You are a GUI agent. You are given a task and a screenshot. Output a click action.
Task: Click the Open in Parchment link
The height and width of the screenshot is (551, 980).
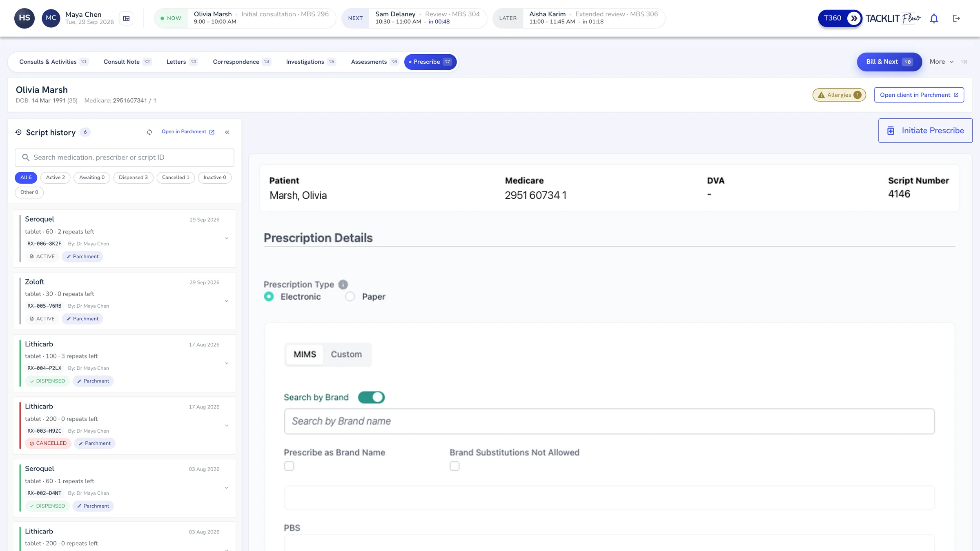[188, 132]
